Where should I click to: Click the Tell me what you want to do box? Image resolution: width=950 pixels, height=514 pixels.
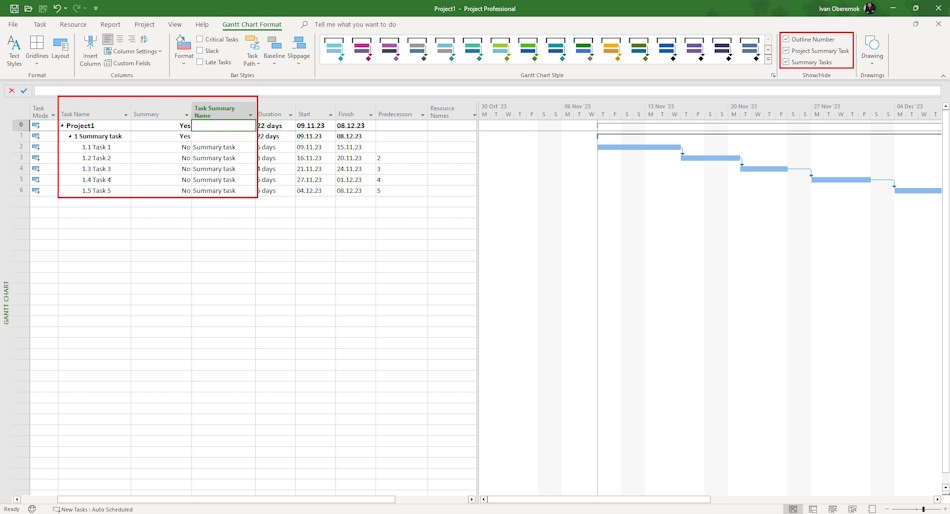[355, 24]
